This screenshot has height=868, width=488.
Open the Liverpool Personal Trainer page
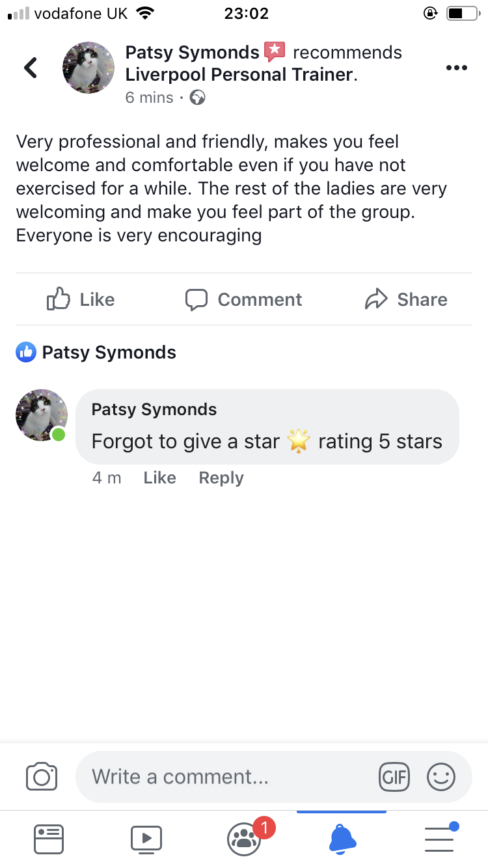coord(239,75)
